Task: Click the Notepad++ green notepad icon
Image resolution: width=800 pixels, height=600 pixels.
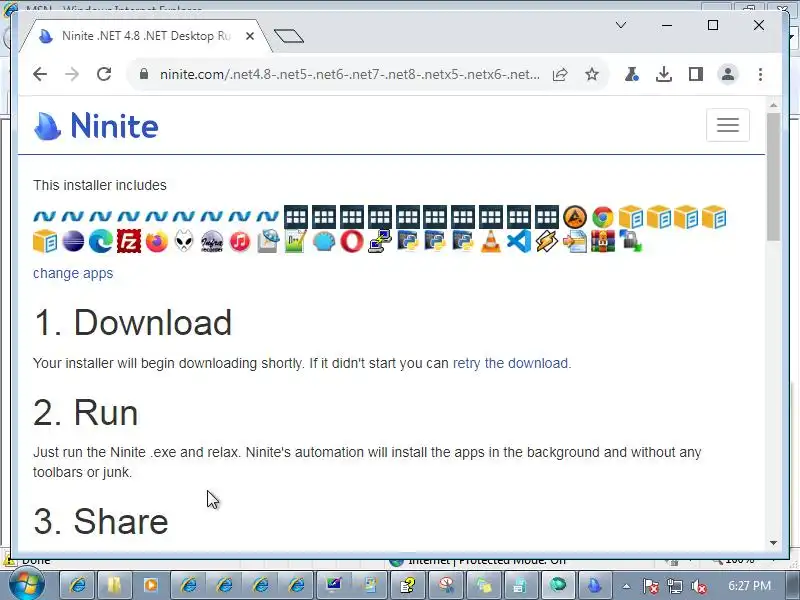Action: pyautogui.click(x=295, y=241)
